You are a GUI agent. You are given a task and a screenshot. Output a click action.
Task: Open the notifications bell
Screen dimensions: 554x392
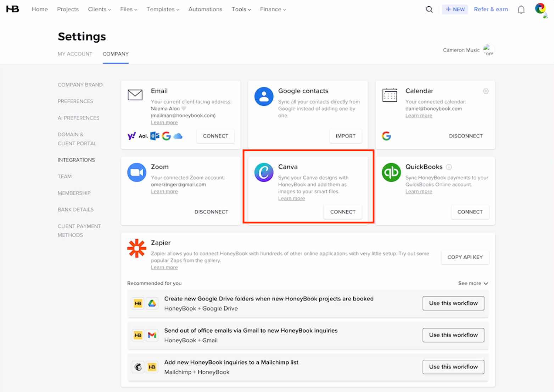point(521,10)
